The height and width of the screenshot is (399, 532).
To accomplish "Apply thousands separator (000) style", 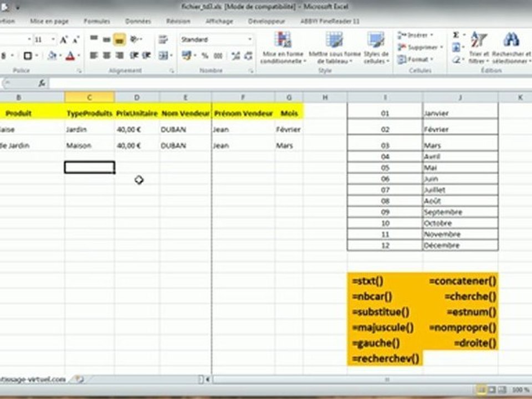I will pyautogui.click(x=218, y=55).
